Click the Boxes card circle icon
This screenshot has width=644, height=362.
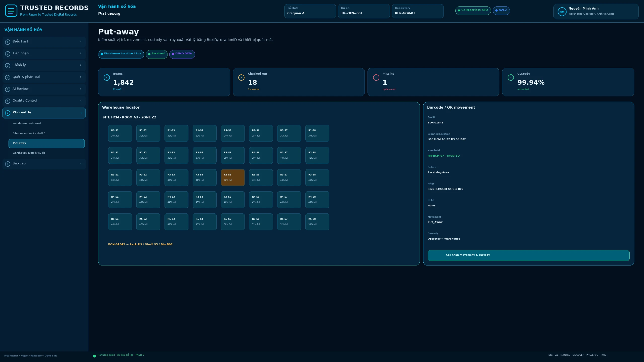pyautogui.click(x=107, y=77)
